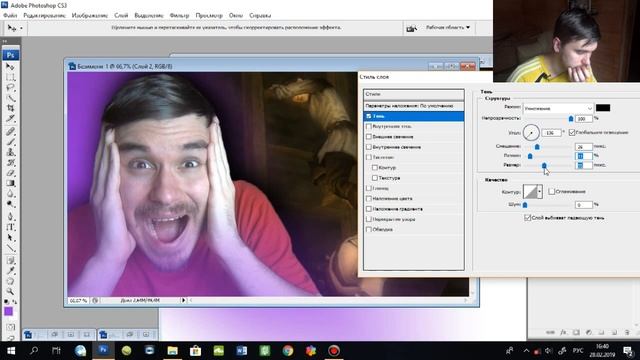Enable the Контур sub-option checkbox in styles list
The width and height of the screenshot is (640, 360).
click(375, 168)
